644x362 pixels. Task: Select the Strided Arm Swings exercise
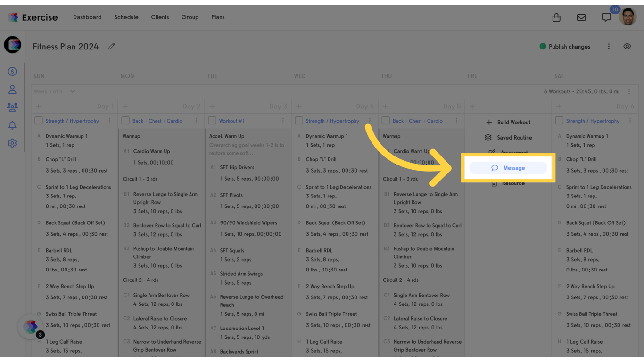pyautogui.click(x=242, y=274)
